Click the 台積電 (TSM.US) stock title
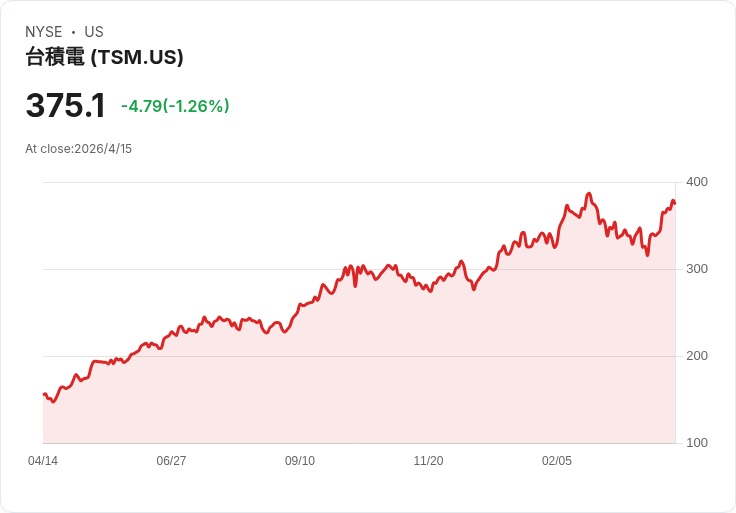 point(104,58)
